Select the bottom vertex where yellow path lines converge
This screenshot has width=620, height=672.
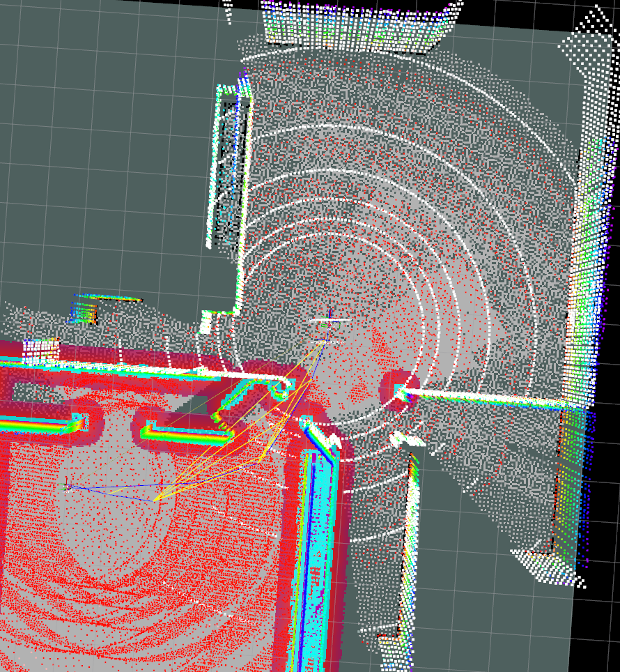[x=154, y=499]
